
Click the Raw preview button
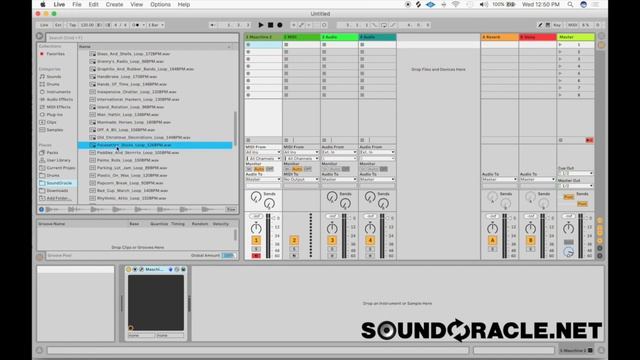231,209
